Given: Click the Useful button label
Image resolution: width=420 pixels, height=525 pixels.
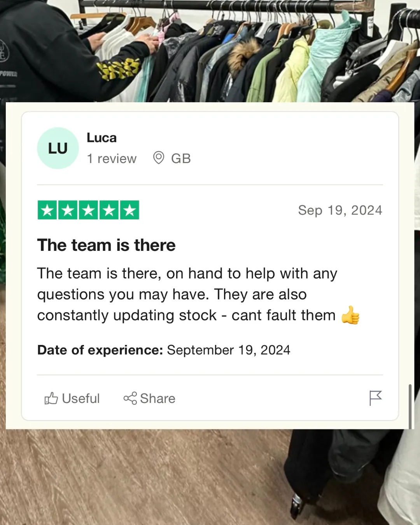Looking at the screenshot, I should [x=80, y=399].
